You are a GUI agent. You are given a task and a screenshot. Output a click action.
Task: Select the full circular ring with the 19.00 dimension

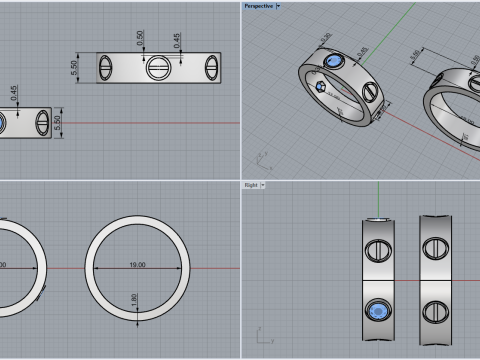point(137,268)
